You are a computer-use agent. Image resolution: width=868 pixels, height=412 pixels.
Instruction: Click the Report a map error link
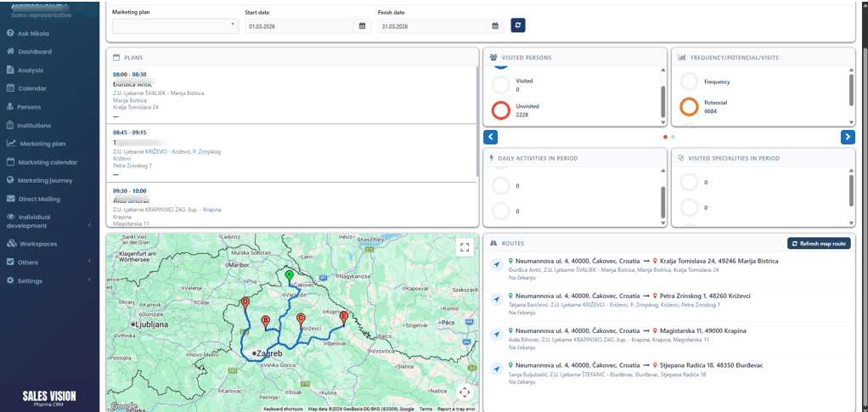(x=456, y=409)
